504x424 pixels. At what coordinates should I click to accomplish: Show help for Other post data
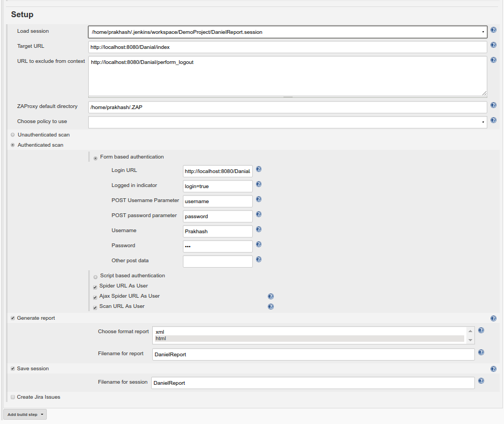(258, 260)
